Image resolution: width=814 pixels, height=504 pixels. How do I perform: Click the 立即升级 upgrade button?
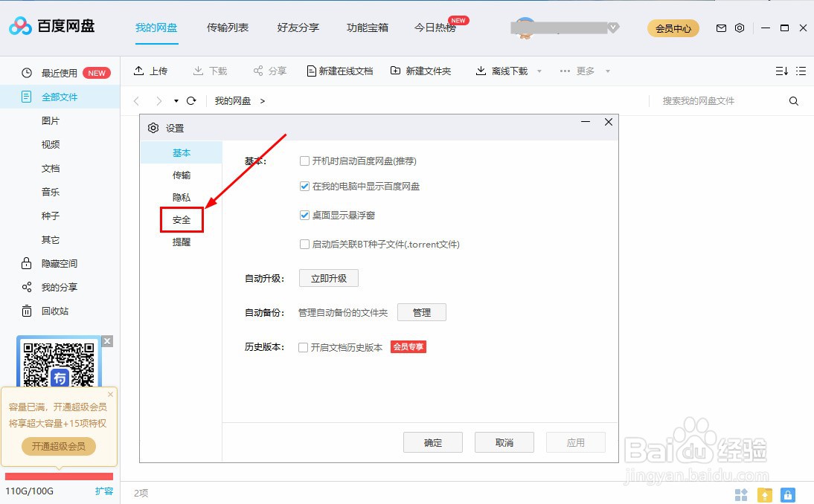coord(328,277)
